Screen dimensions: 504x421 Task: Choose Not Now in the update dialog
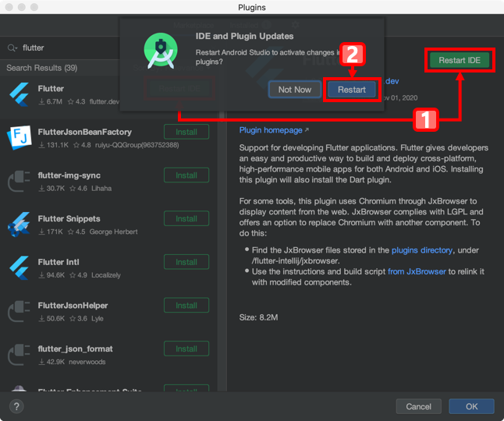pos(294,90)
